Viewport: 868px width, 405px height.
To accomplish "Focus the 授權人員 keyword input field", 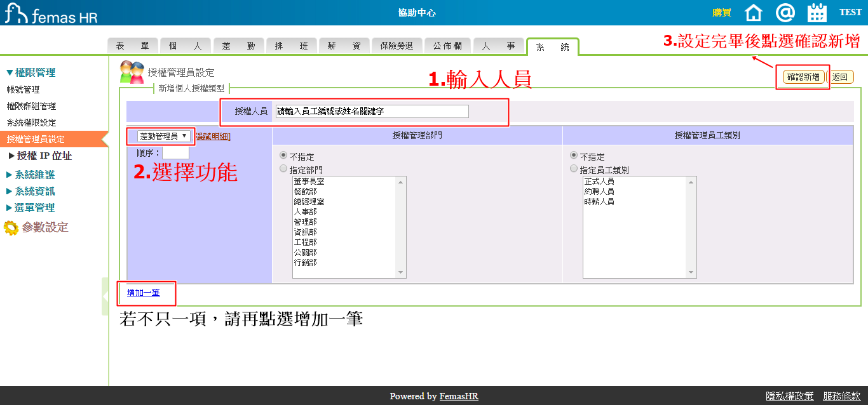I will 372,111.
